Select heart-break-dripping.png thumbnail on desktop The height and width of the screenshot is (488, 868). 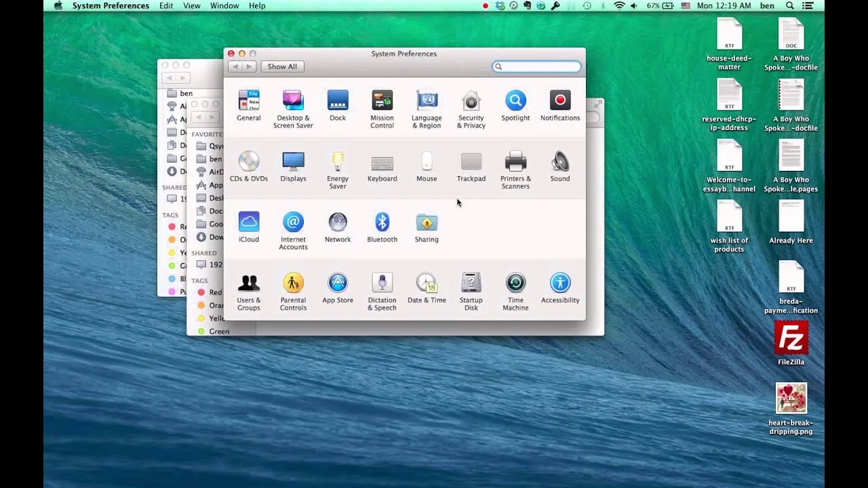tap(791, 408)
